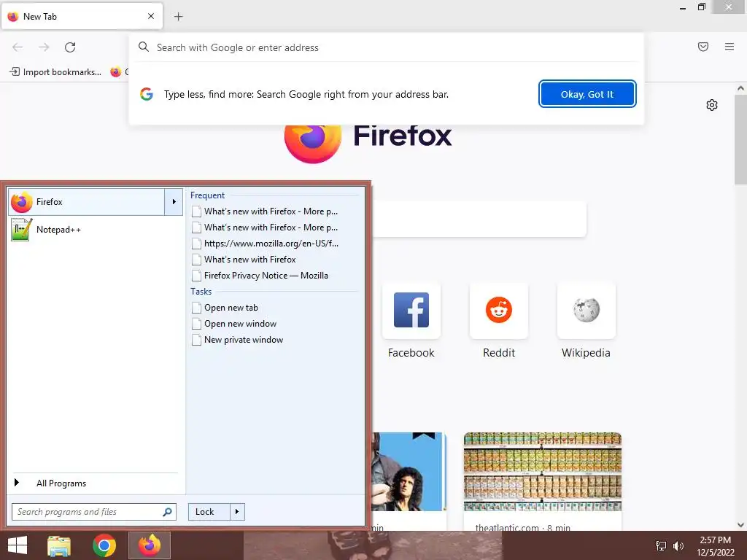Open File Explorer from the taskbar
The width and height of the screenshot is (747, 560).
59,545
